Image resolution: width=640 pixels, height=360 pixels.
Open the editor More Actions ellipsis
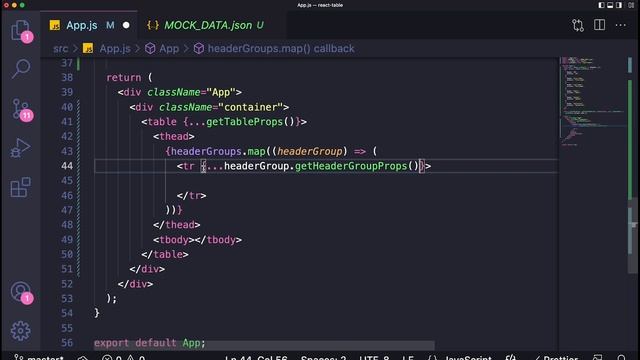[621, 25]
